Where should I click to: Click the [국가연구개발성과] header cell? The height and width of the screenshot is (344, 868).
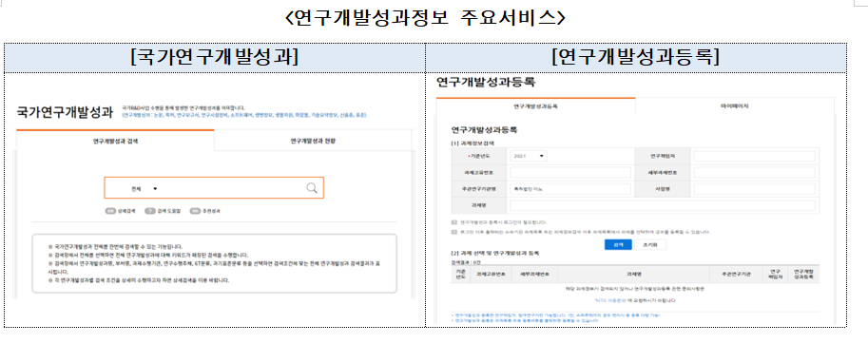pyautogui.click(x=215, y=58)
